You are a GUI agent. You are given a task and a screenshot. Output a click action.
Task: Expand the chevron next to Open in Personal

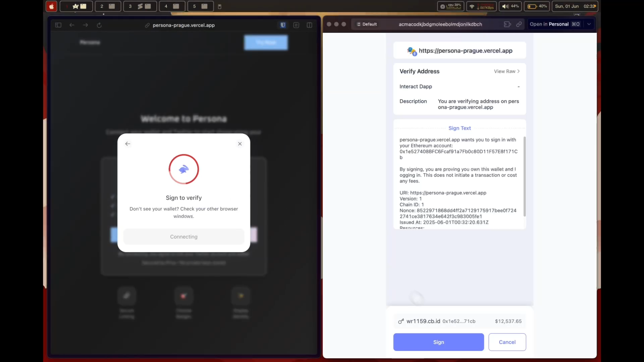589,24
